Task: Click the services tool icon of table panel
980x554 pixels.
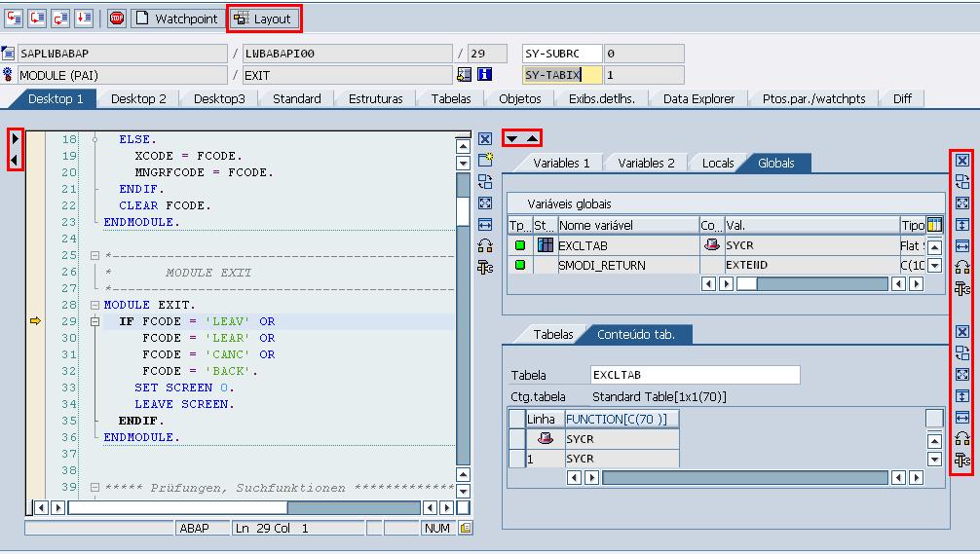Action: tap(961, 460)
